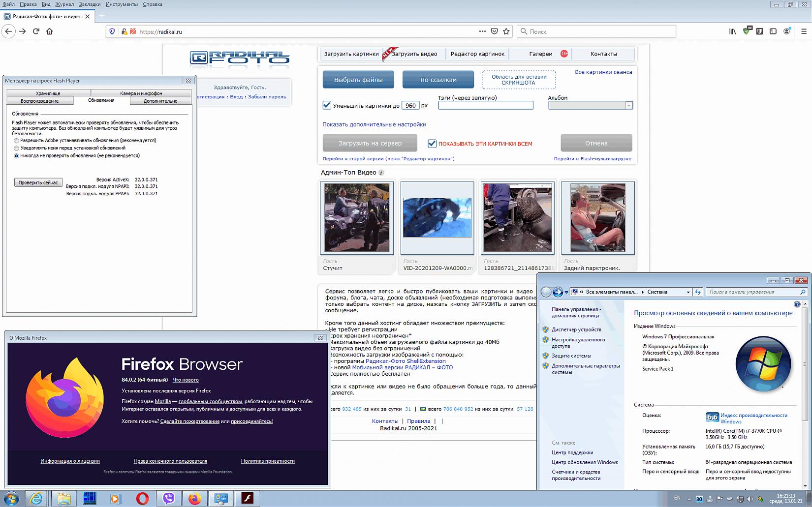
Task: Click the Control Panel help question icon
Action: tap(797, 304)
